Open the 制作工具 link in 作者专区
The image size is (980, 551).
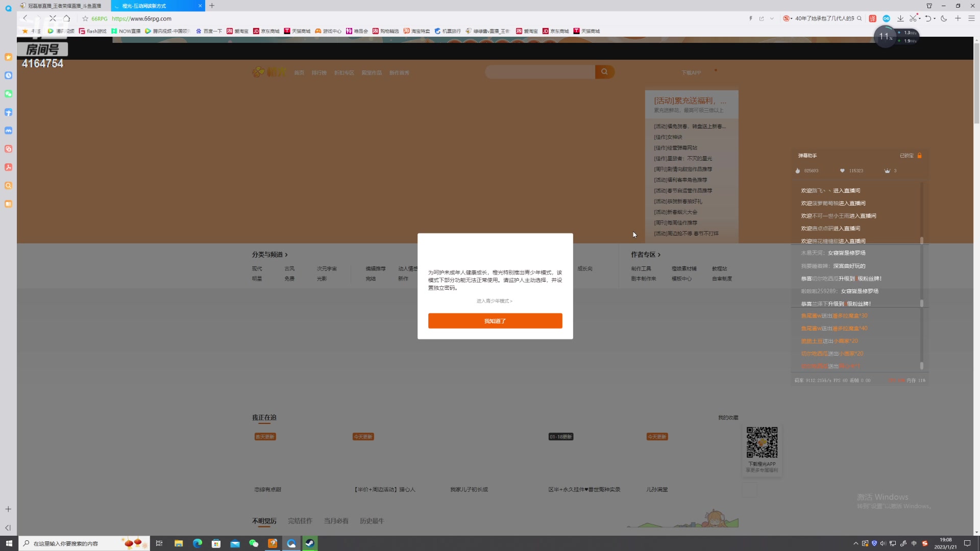(641, 269)
